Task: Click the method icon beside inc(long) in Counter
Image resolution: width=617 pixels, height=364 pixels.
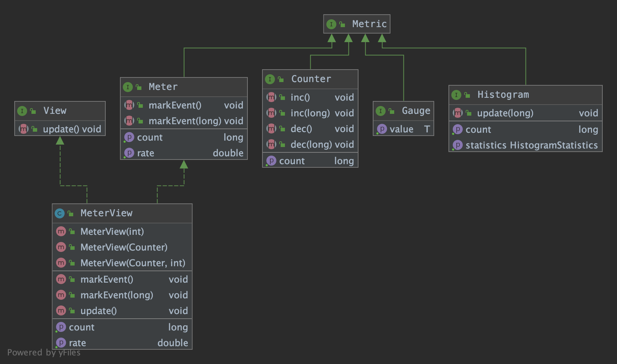Action: (272, 113)
